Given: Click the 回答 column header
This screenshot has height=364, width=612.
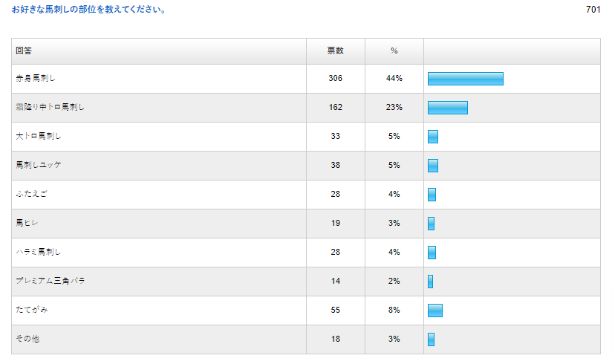Looking at the screenshot, I should [x=24, y=51].
